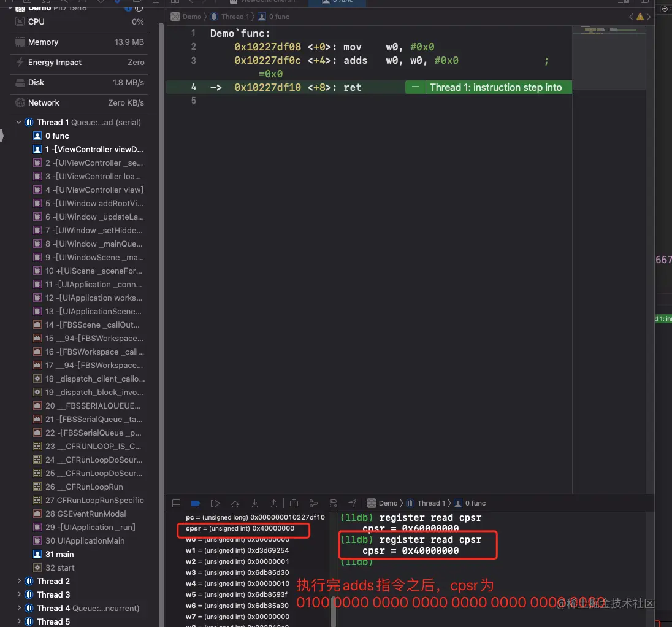The image size is (672, 627).
Task: Expand Thread 5 disclosure arrow
Action: 18,621
